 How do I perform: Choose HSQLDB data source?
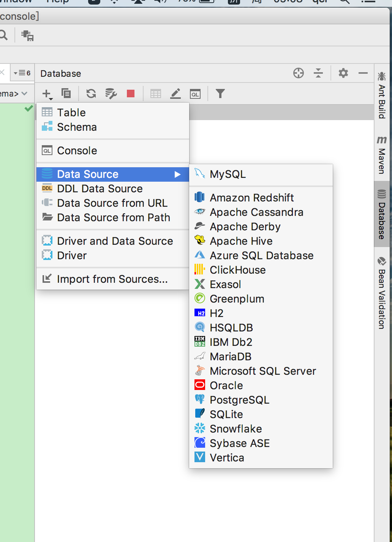tap(261, 328)
